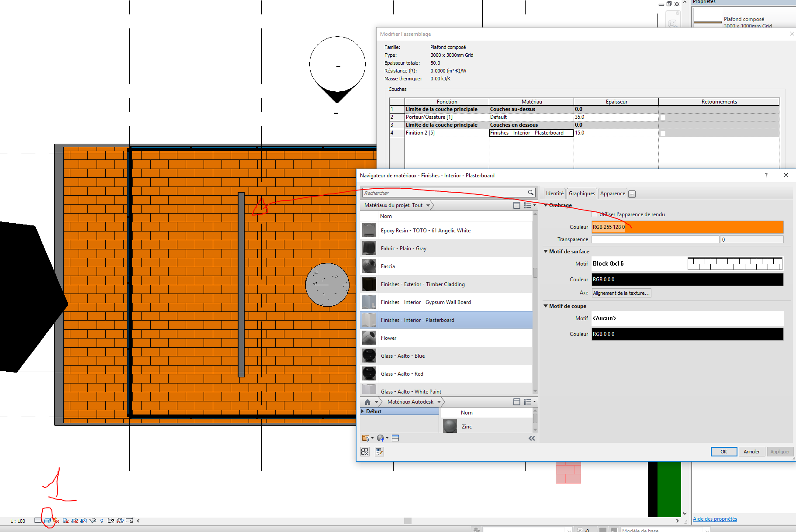Toggle reveal constraints icon

pos(129,521)
